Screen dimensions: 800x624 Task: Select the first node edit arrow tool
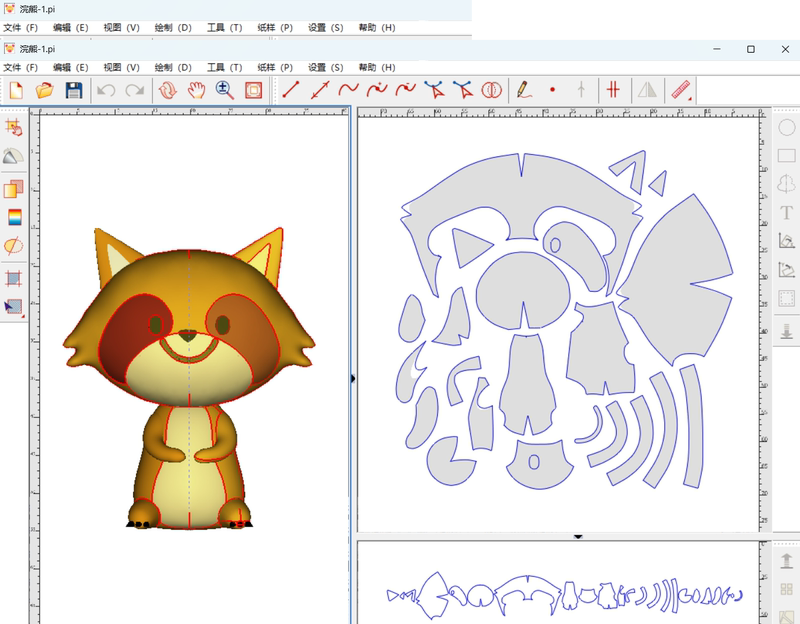click(434, 89)
